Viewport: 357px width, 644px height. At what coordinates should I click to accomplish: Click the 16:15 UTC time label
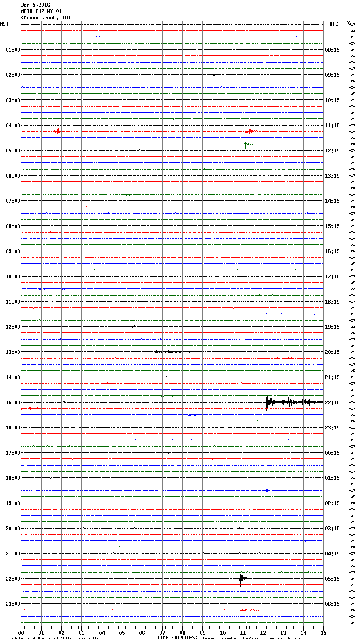tap(332, 251)
